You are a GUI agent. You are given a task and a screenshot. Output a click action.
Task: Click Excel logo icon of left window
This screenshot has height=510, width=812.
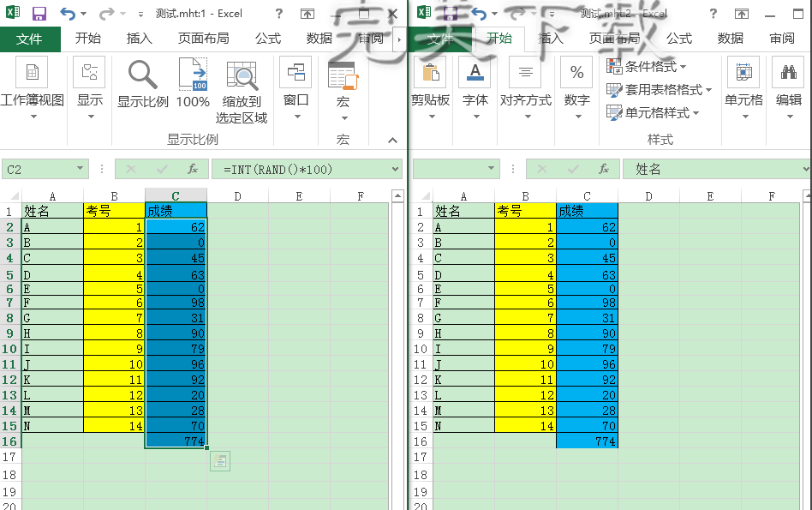pos(13,13)
